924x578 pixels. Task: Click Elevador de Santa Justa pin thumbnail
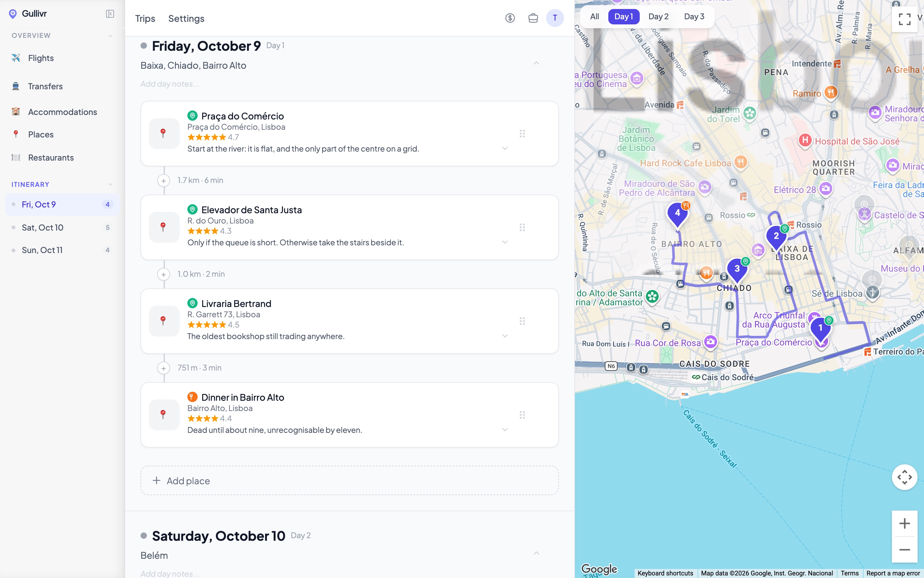(x=164, y=227)
